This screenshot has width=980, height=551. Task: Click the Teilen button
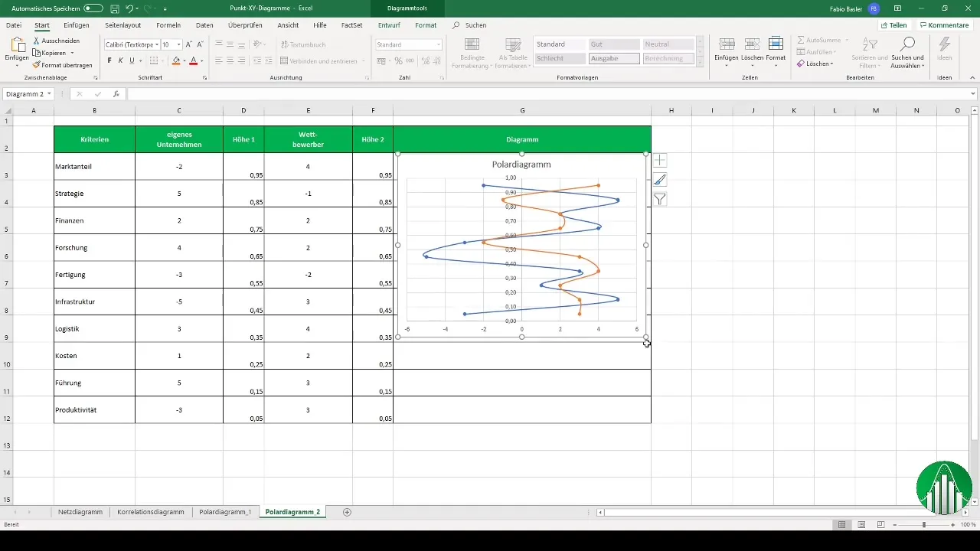click(x=893, y=25)
